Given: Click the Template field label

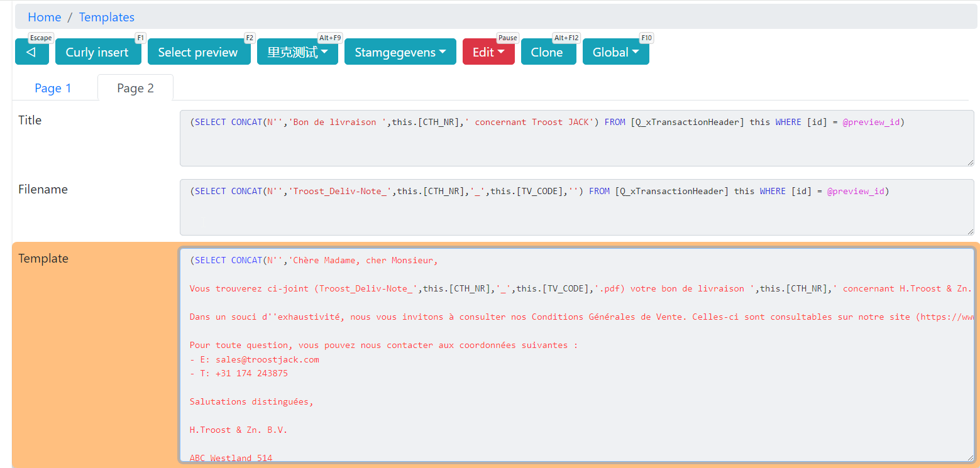Looking at the screenshot, I should 43,258.
